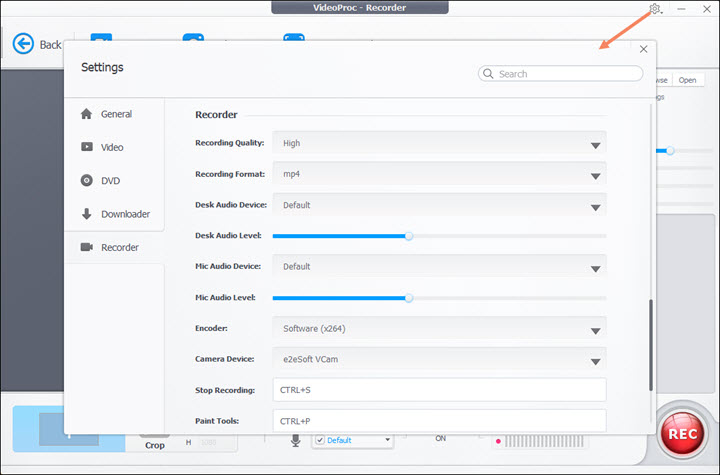
Task: Open the microphone Default dropdown arrow
Action: 388,440
